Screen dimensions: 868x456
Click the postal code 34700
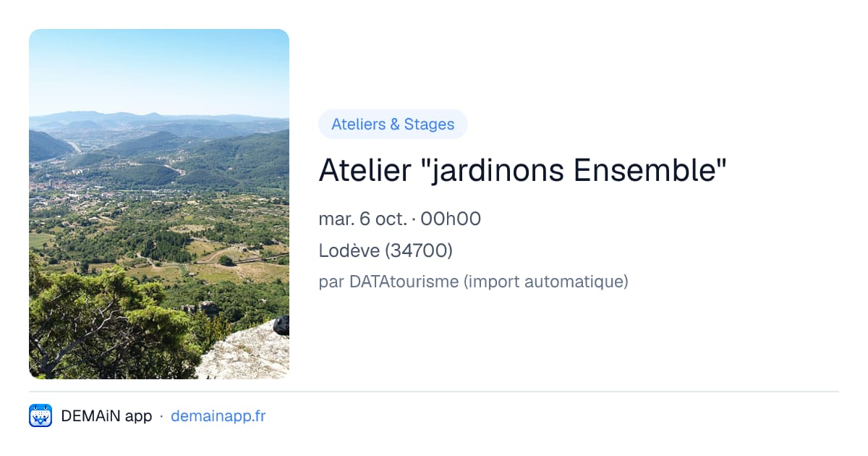tap(419, 250)
